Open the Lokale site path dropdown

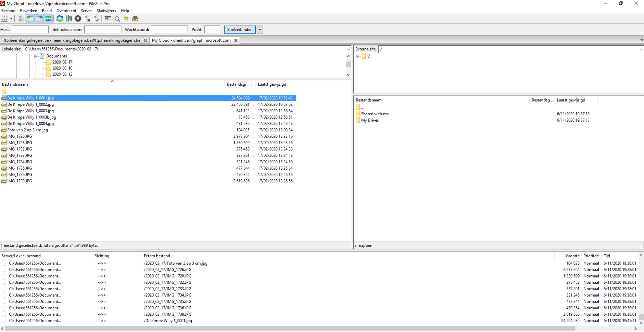348,49
